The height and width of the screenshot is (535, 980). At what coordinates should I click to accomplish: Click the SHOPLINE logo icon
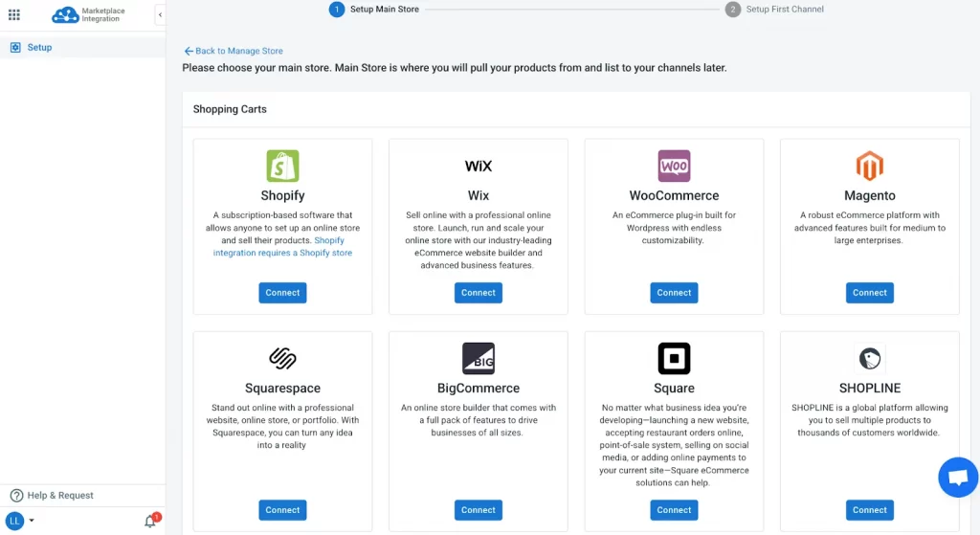click(x=869, y=358)
